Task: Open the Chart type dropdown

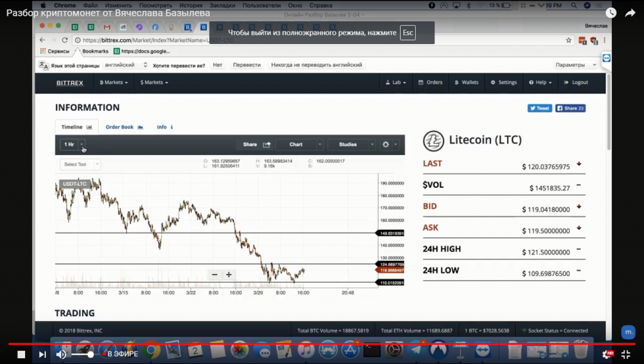Action: click(299, 144)
